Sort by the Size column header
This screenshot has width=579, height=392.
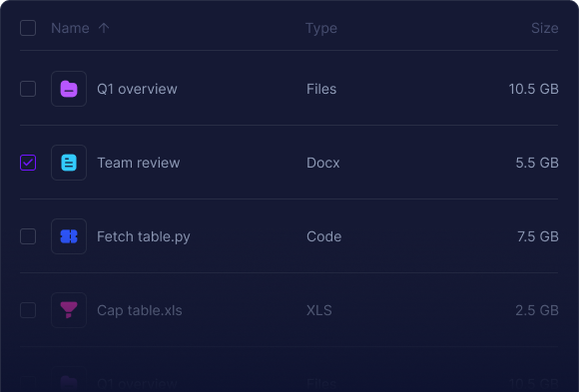545,28
